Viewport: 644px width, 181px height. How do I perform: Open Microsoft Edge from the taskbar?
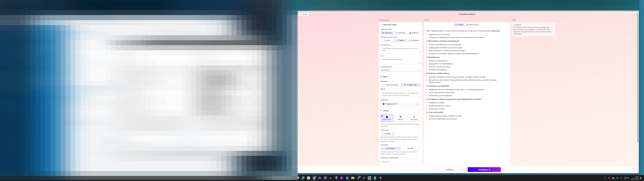[x=303, y=178]
